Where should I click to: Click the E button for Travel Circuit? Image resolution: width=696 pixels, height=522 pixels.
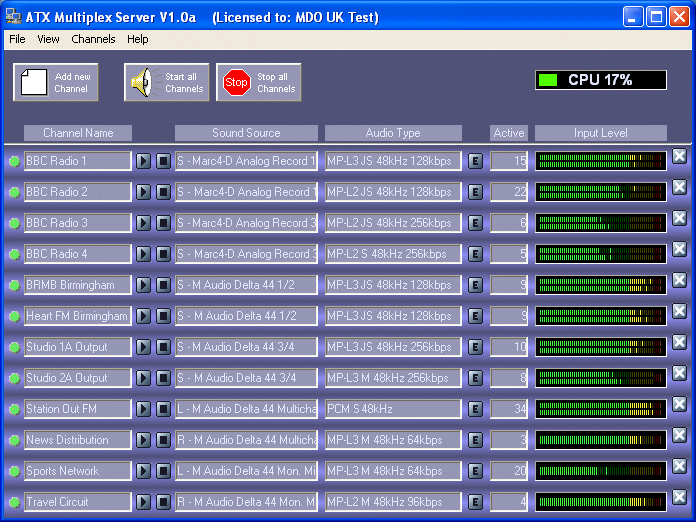click(475, 502)
